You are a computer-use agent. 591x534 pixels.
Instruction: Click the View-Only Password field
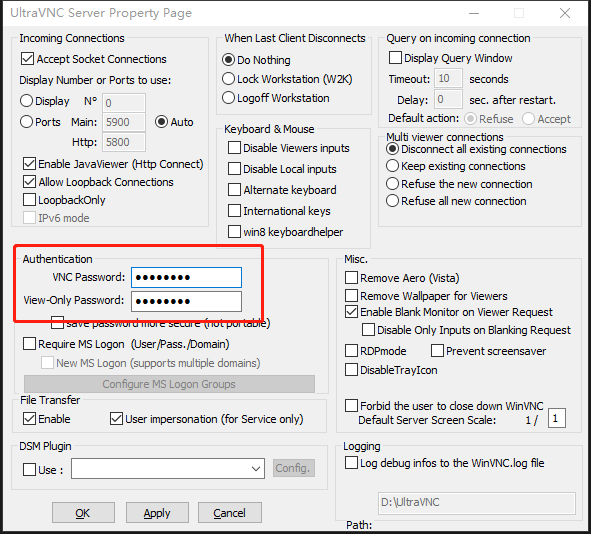click(x=187, y=301)
